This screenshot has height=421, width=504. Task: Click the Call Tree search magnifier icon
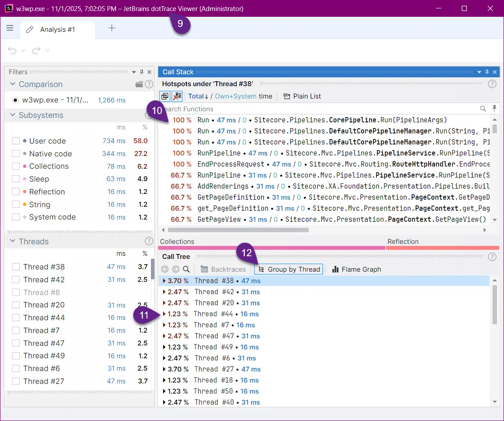coord(186,269)
